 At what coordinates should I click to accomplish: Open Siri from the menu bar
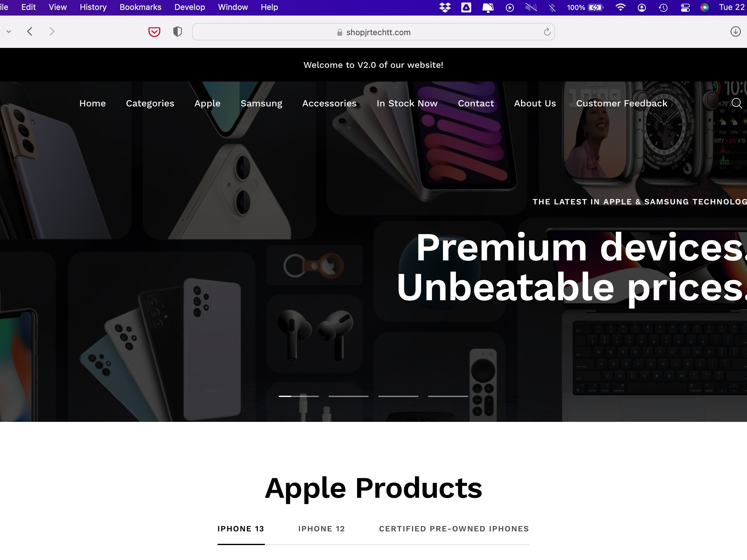(x=705, y=7)
